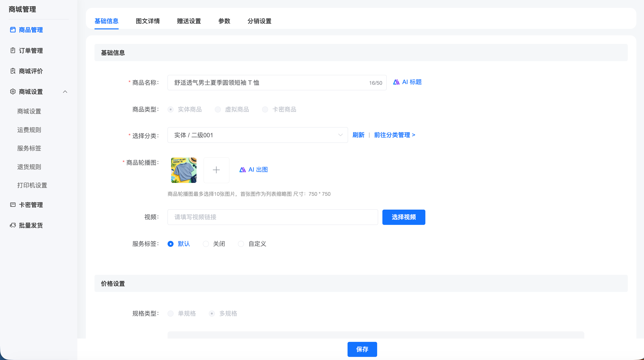Select 自定义 for 服务标签
Viewport: 644px width, 360px height.
[241, 244]
